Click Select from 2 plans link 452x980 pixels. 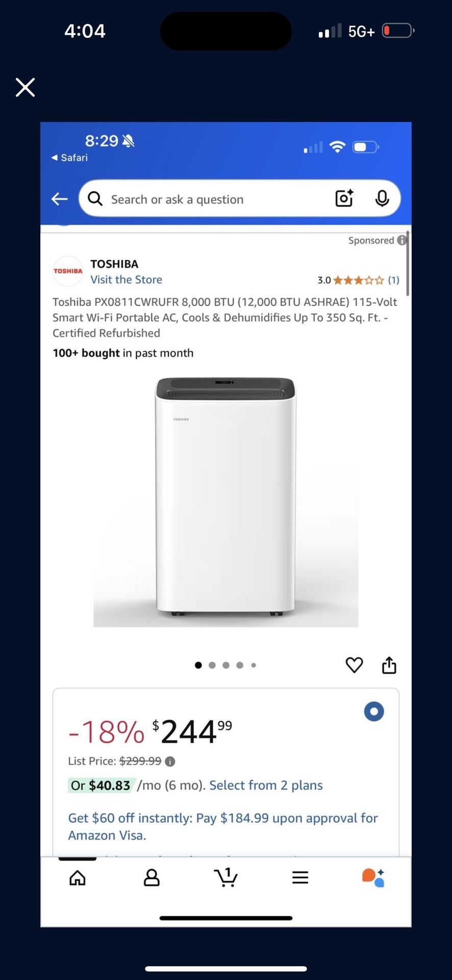pyautogui.click(x=266, y=785)
